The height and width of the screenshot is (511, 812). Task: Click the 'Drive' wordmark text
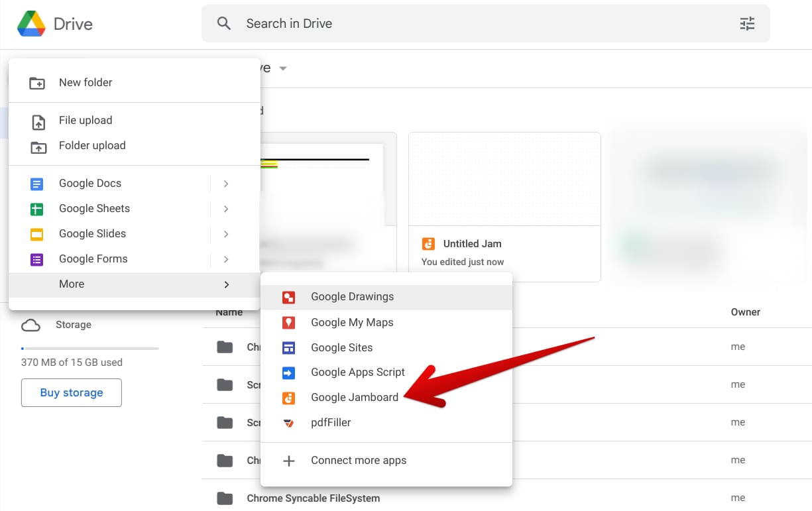(x=73, y=24)
